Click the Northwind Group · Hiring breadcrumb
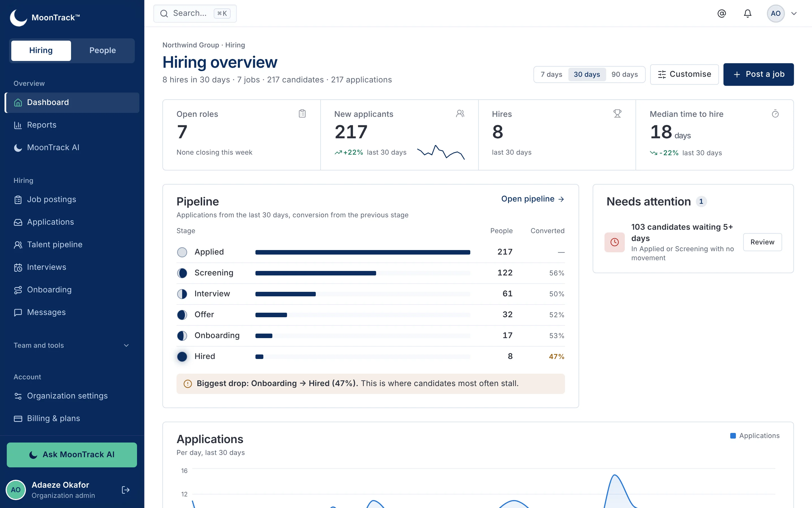 click(204, 45)
